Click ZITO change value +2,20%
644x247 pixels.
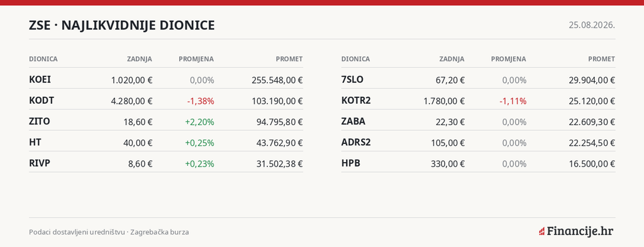tap(199, 122)
